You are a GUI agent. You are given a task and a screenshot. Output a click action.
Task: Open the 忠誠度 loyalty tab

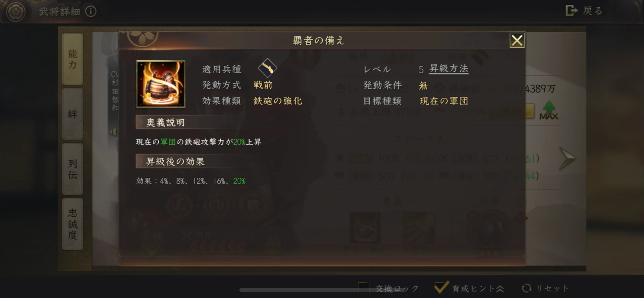72,224
